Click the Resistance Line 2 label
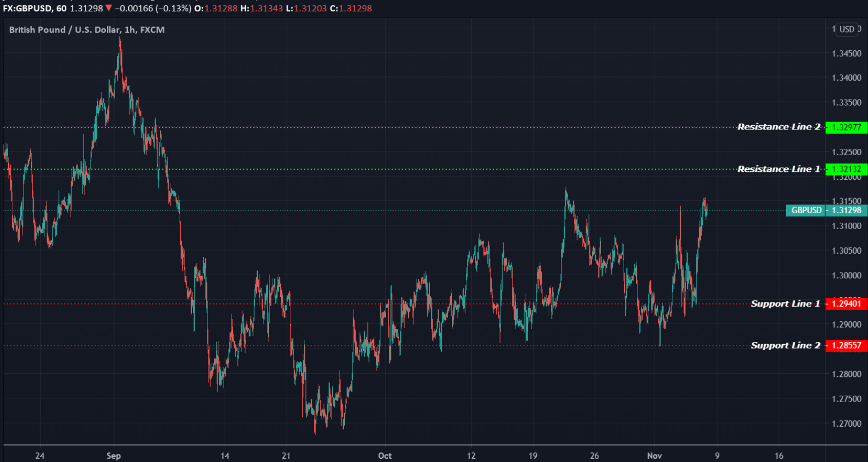 point(779,127)
